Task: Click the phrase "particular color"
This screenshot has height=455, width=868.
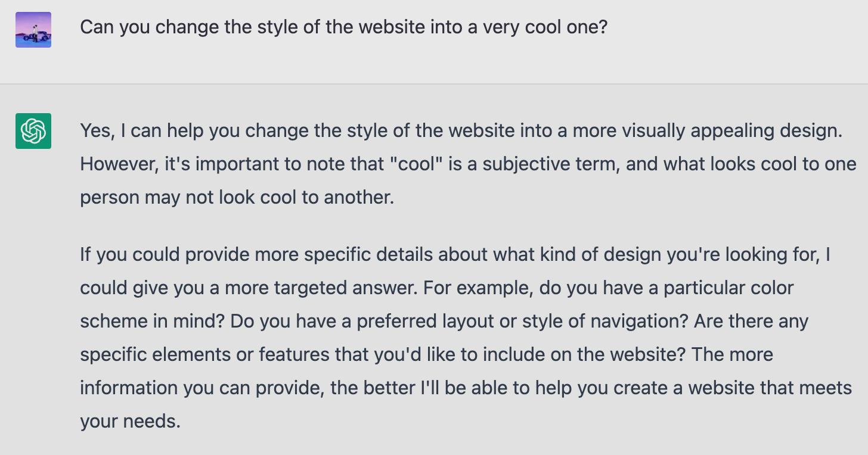Action: pos(728,288)
